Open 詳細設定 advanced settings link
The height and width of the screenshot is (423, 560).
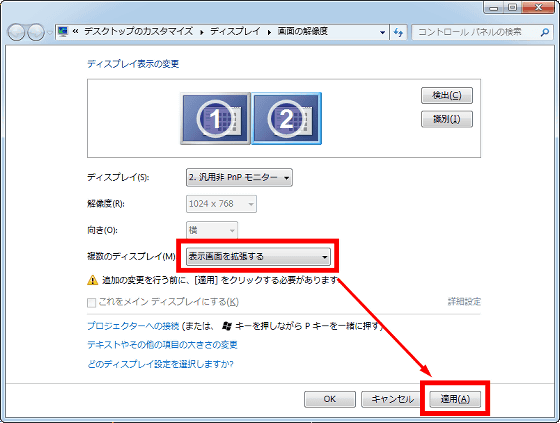pyautogui.click(x=464, y=302)
